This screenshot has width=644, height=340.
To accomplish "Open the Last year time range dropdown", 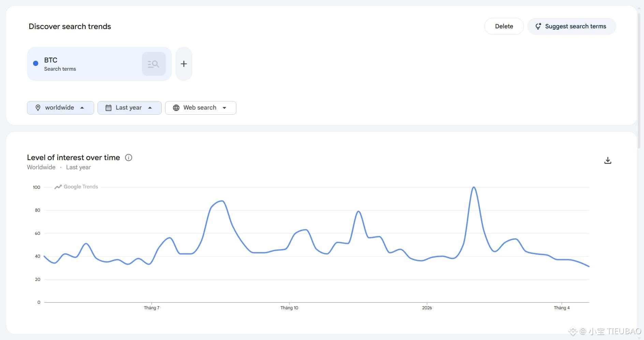I will [130, 108].
